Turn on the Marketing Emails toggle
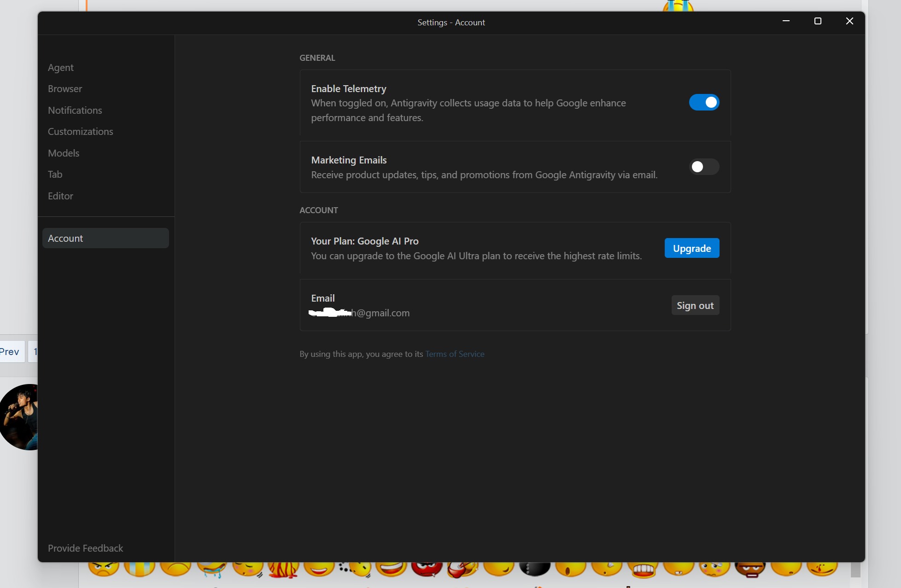The height and width of the screenshot is (588, 901). [x=704, y=167]
